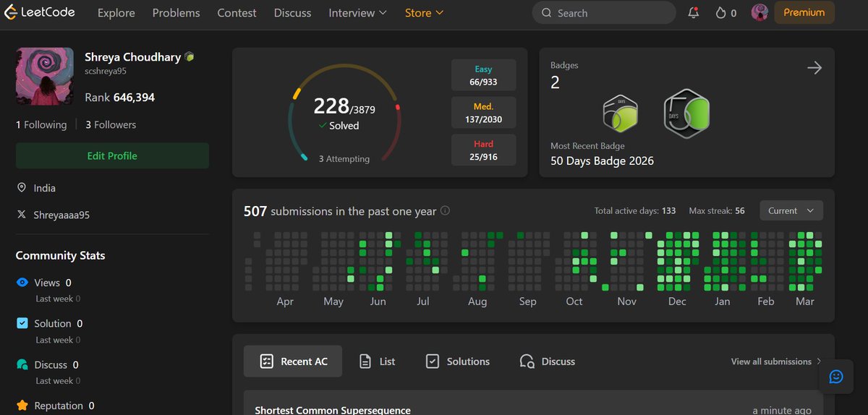Switch to the Recent AC tab

click(293, 361)
